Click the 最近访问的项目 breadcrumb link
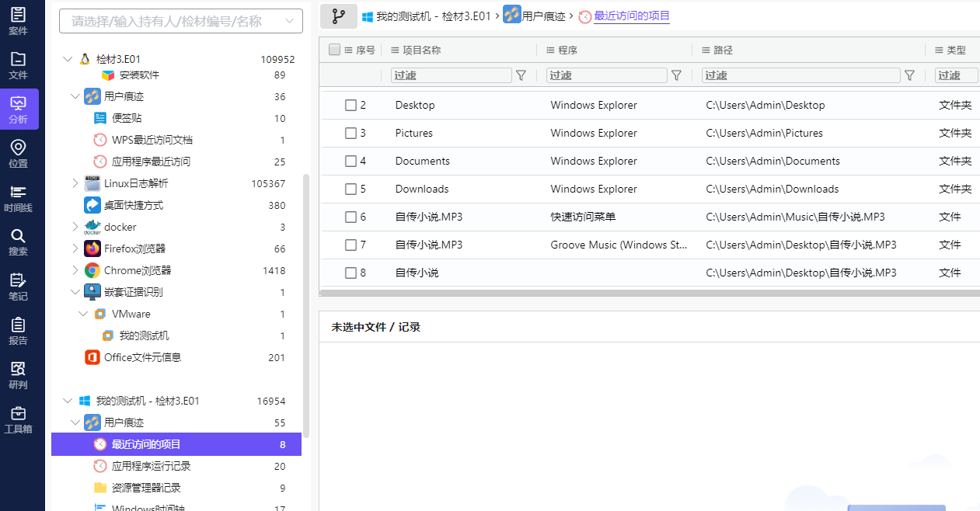980x511 pixels. coord(631,16)
